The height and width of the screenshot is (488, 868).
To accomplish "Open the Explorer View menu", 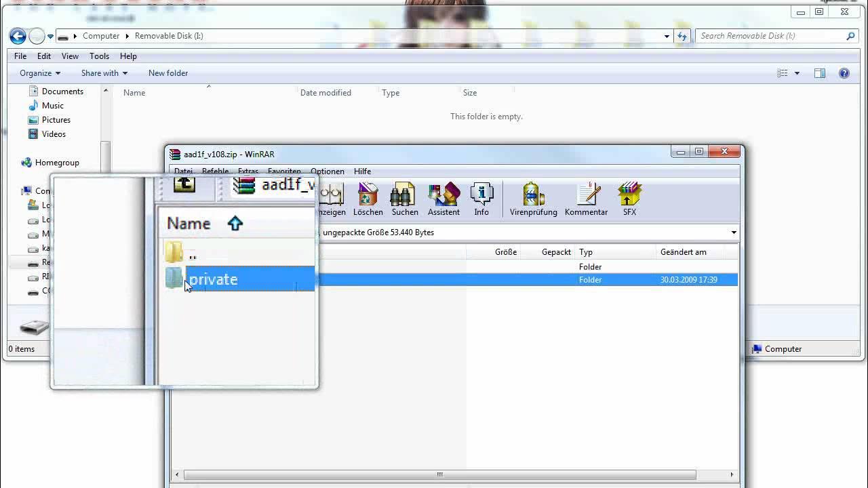I will tap(70, 56).
